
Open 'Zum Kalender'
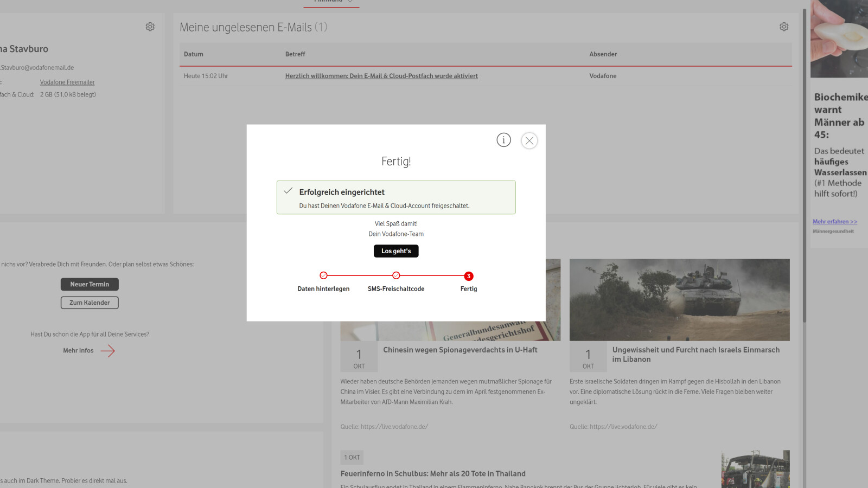click(x=89, y=302)
